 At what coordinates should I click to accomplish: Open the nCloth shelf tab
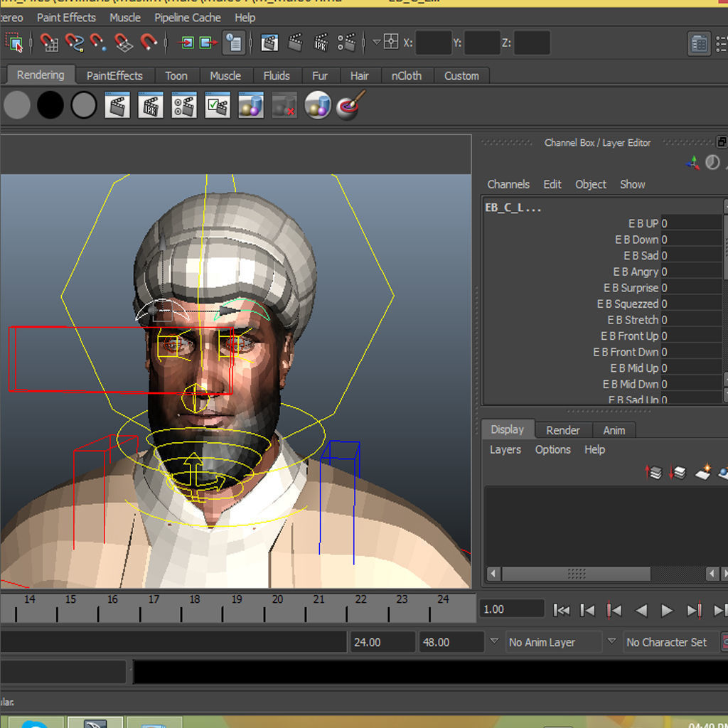coord(407,75)
